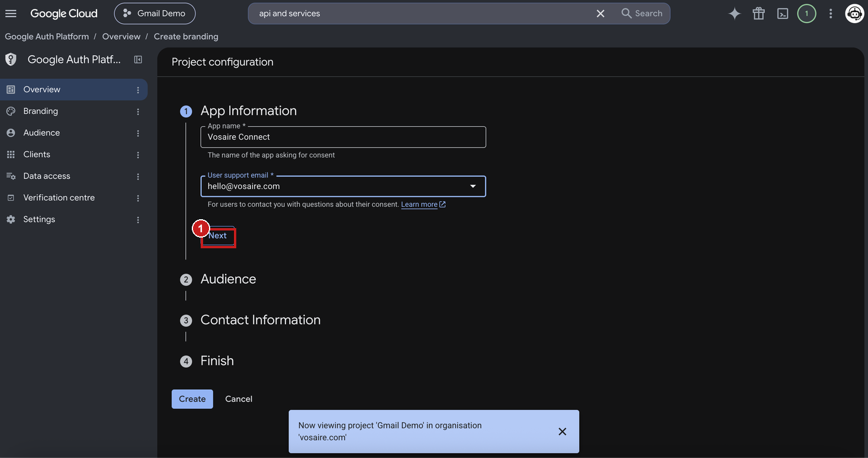
Task: Click the Cancel button
Action: point(239,399)
